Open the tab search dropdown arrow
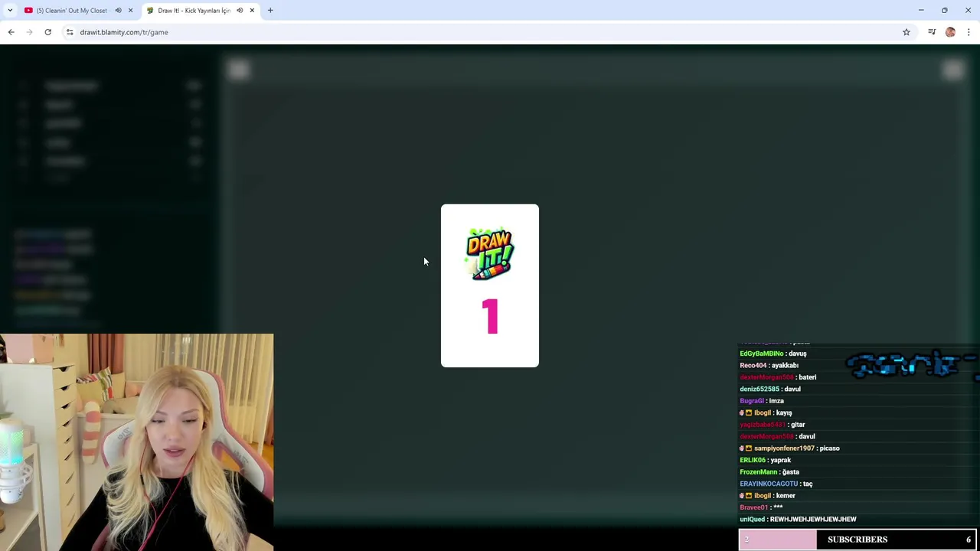 coord(10,10)
